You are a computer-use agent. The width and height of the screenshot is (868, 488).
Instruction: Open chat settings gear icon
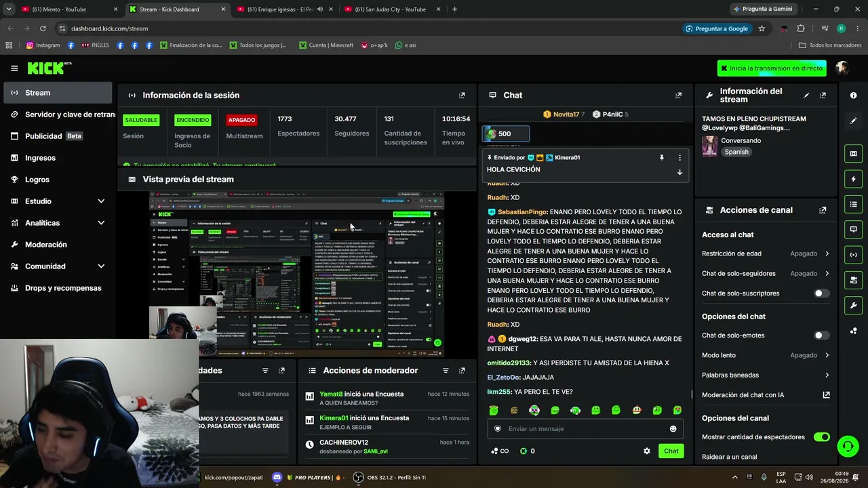click(x=647, y=451)
